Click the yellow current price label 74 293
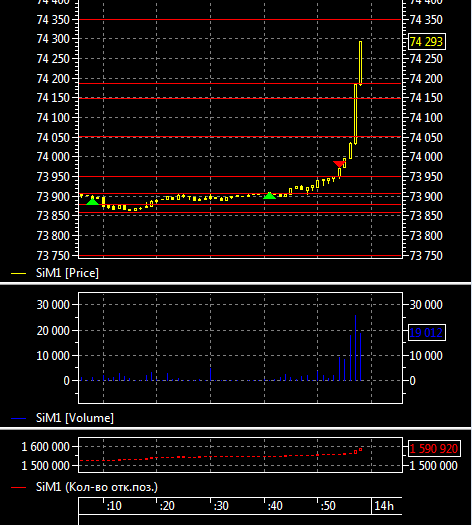 (x=427, y=42)
